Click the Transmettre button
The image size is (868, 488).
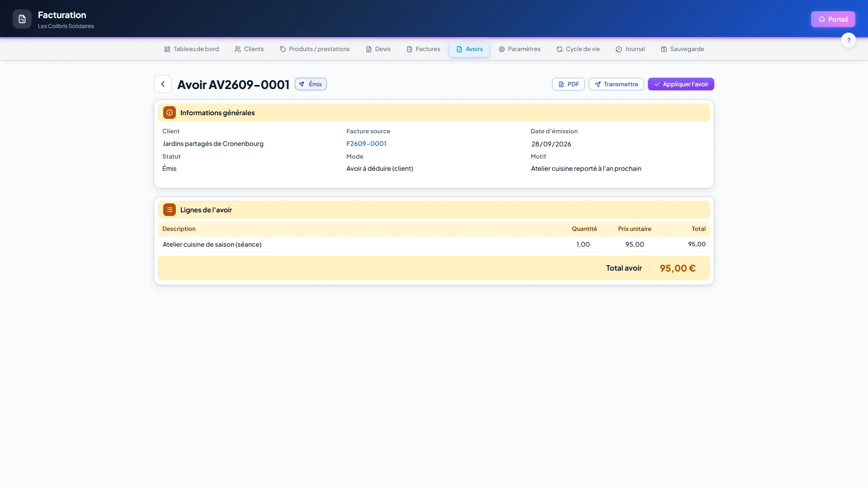pos(616,84)
